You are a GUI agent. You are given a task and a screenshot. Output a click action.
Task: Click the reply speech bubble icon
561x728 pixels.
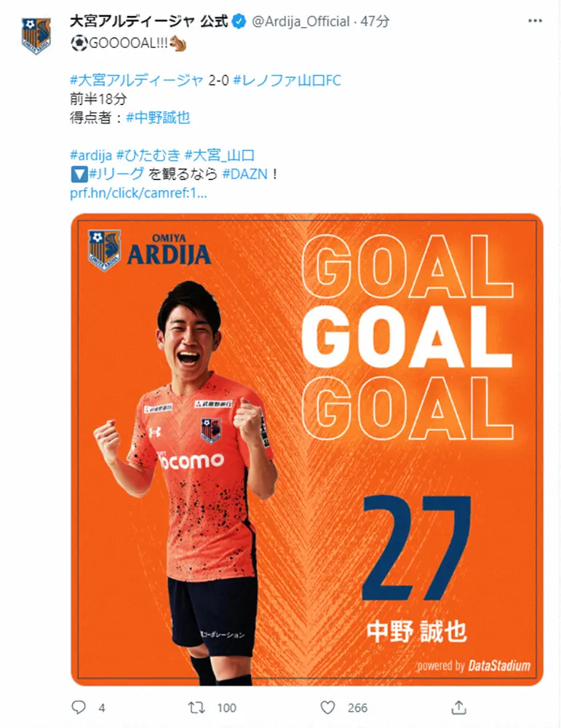[x=79, y=707]
